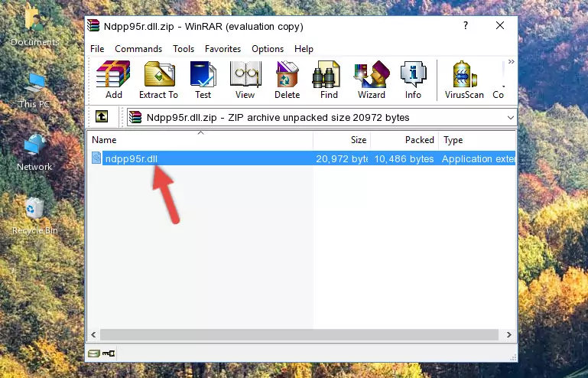Viewport: 588px width, 378px height.
Task: Sort by the Name column header
Action: (x=200, y=140)
